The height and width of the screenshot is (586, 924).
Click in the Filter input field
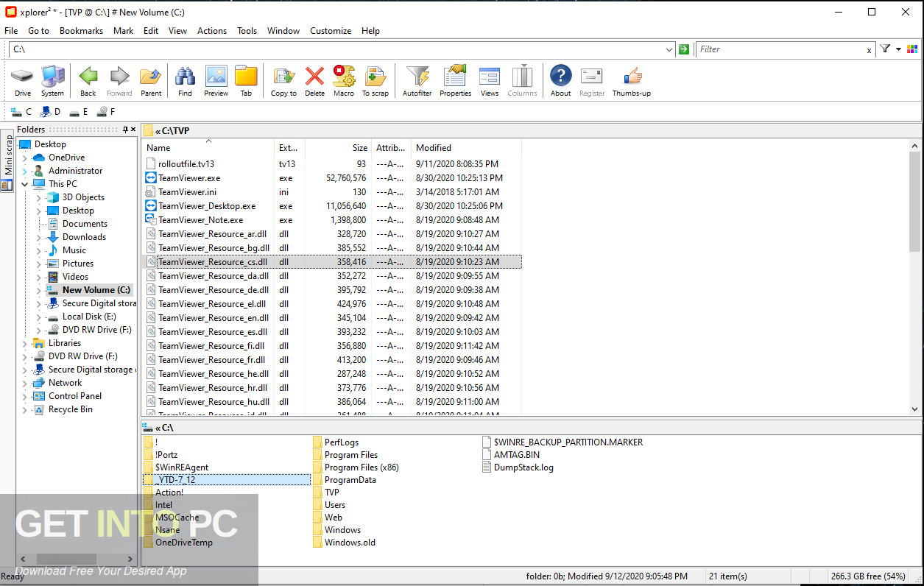pos(780,49)
